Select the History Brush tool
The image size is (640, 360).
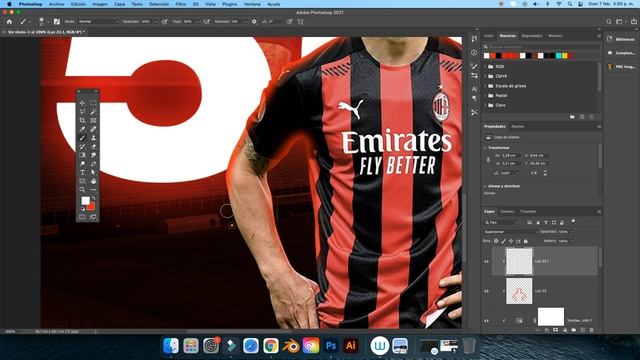coord(82,146)
